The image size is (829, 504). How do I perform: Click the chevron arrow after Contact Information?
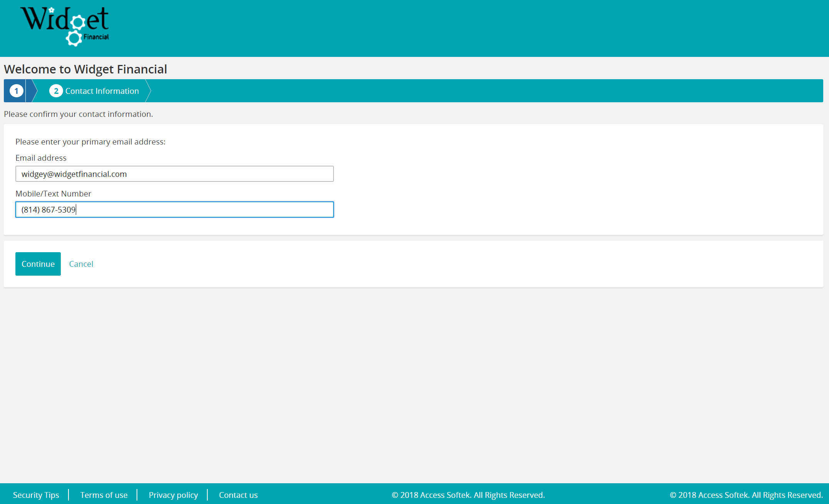coord(148,91)
